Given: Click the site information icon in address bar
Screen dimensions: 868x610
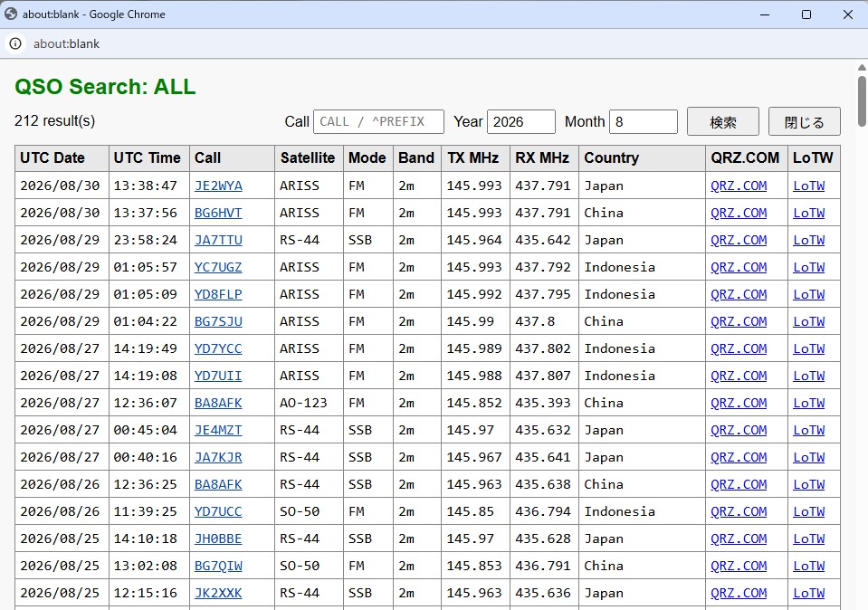Looking at the screenshot, I should [15, 43].
